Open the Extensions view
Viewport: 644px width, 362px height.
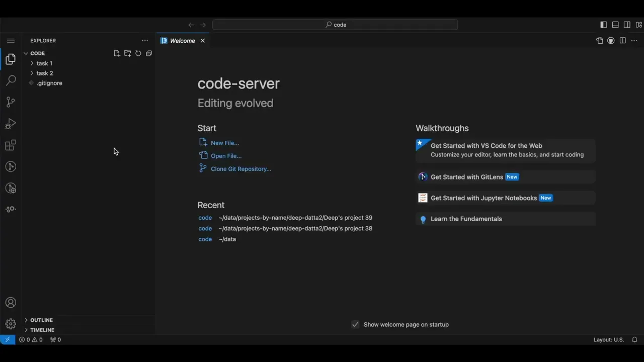(x=11, y=145)
